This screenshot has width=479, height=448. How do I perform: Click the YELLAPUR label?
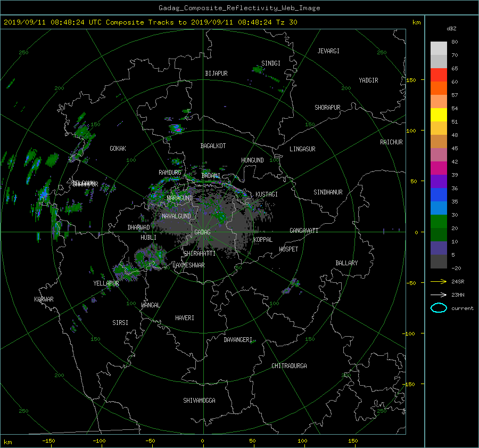[106, 283]
